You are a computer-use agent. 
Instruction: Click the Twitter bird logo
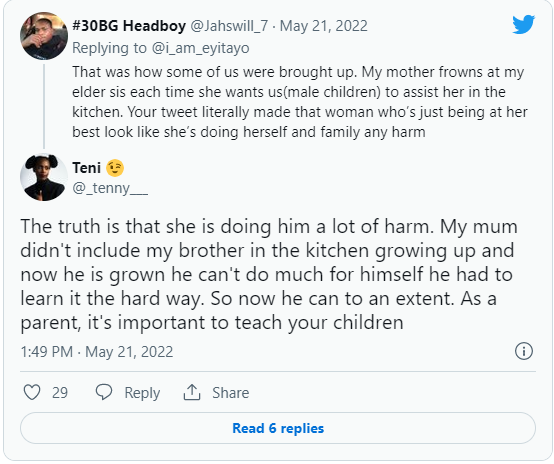524,24
